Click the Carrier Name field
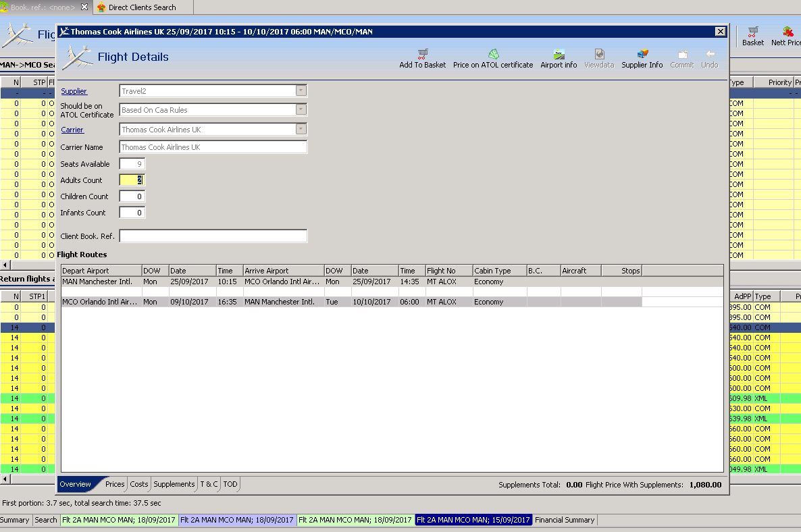This screenshot has height=532, width=801. pyautogui.click(x=213, y=147)
